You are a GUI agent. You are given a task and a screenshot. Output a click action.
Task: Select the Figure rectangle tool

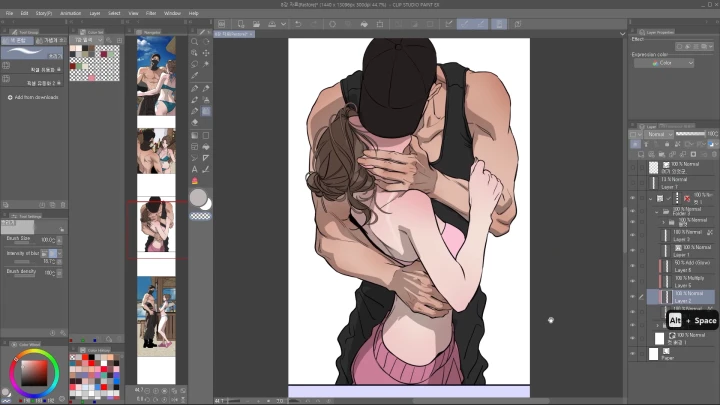click(x=206, y=135)
